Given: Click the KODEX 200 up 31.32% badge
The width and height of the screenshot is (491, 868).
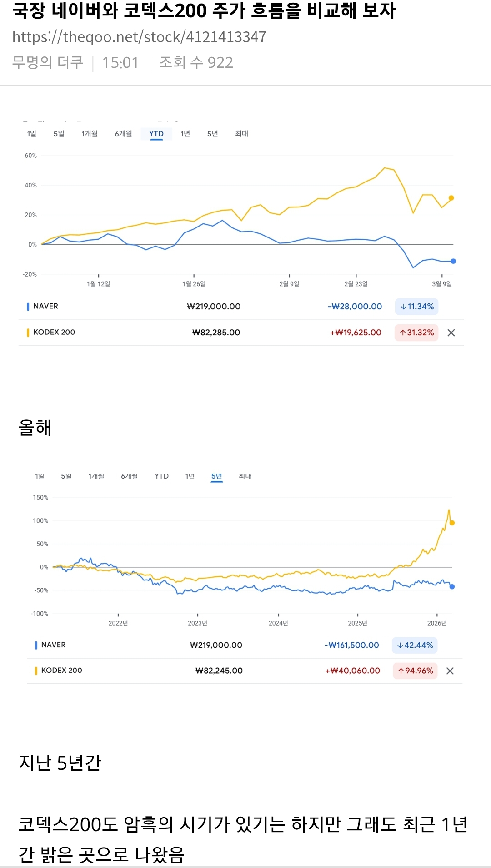Looking at the screenshot, I should click(416, 333).
